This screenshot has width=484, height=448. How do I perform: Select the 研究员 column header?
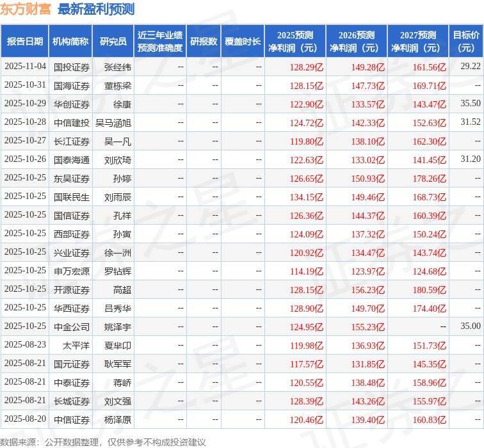tap(113, 42)
